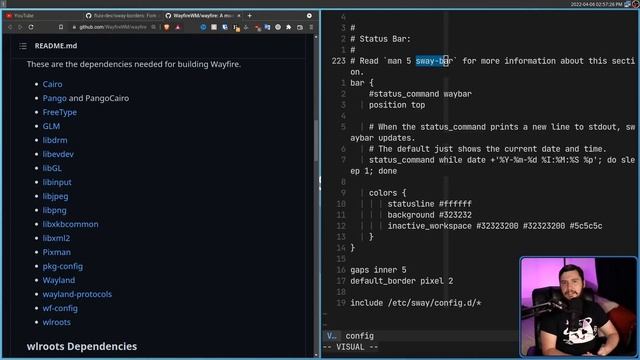Image resolution: width=640 pixels, height=360 pixels.
Task: Click the 'default_border pixel 2' line
Action: click(402, 281)
